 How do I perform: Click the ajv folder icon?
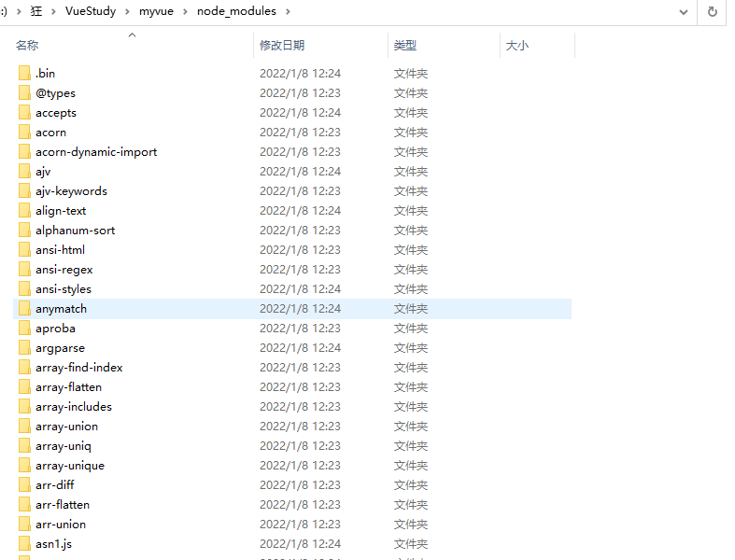click(x=25, y=171)
